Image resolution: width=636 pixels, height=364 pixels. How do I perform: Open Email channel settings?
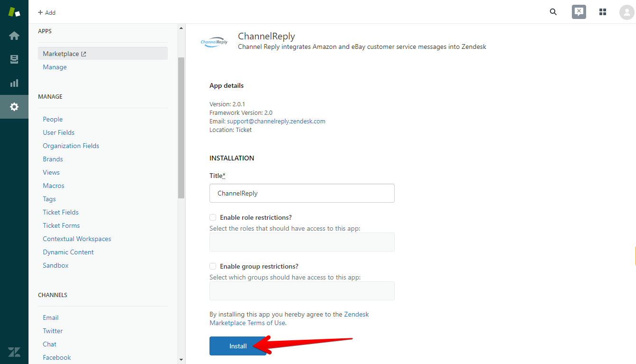[51, 317]
